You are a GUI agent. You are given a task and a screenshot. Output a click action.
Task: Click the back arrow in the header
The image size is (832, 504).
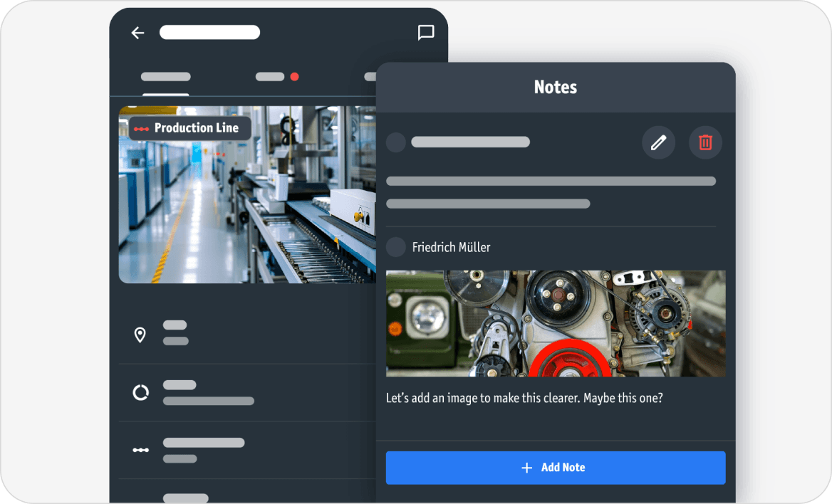(137, 33)
